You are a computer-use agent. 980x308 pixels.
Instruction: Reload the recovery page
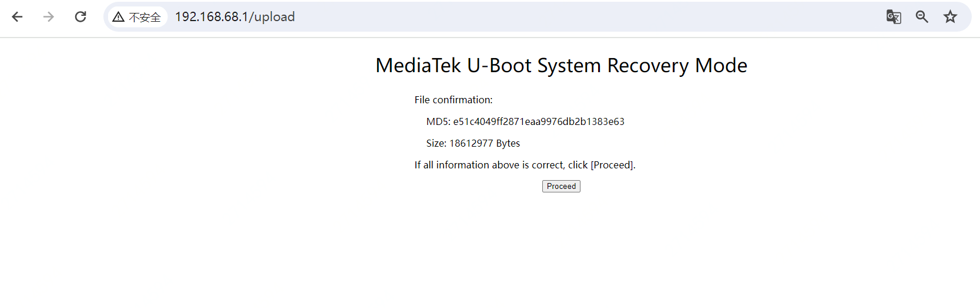click(80, 17)
